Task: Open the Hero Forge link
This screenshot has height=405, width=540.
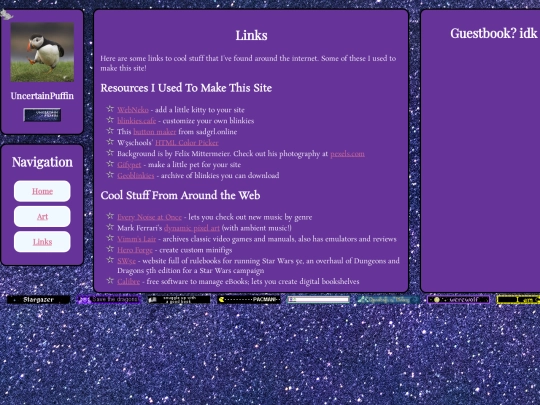Action: (x=135, y=250)
